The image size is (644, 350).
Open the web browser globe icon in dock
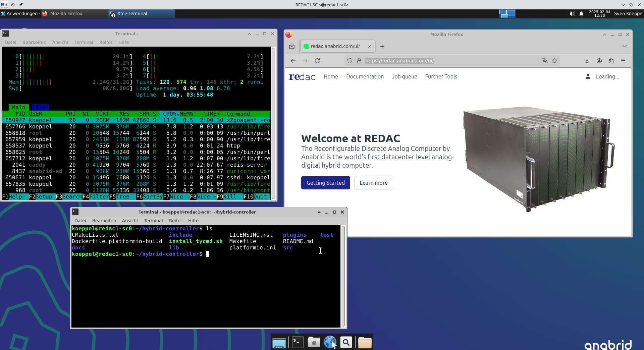click(330, 342)
